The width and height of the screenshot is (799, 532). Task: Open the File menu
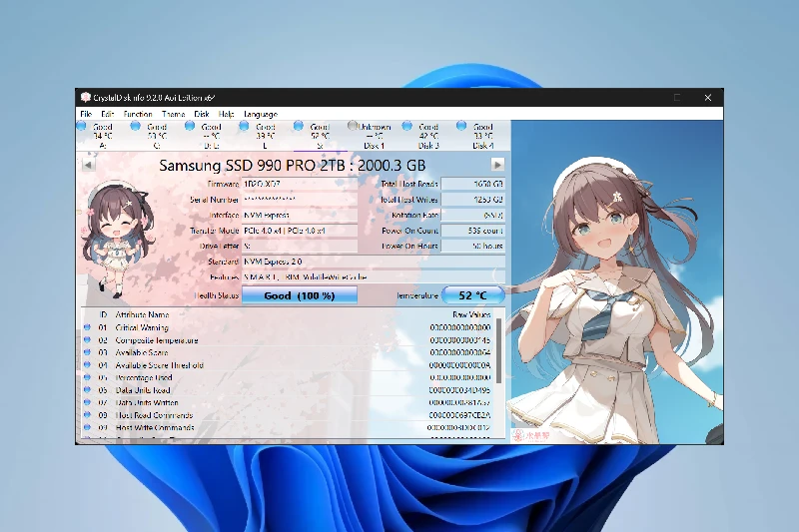point(86,114)
